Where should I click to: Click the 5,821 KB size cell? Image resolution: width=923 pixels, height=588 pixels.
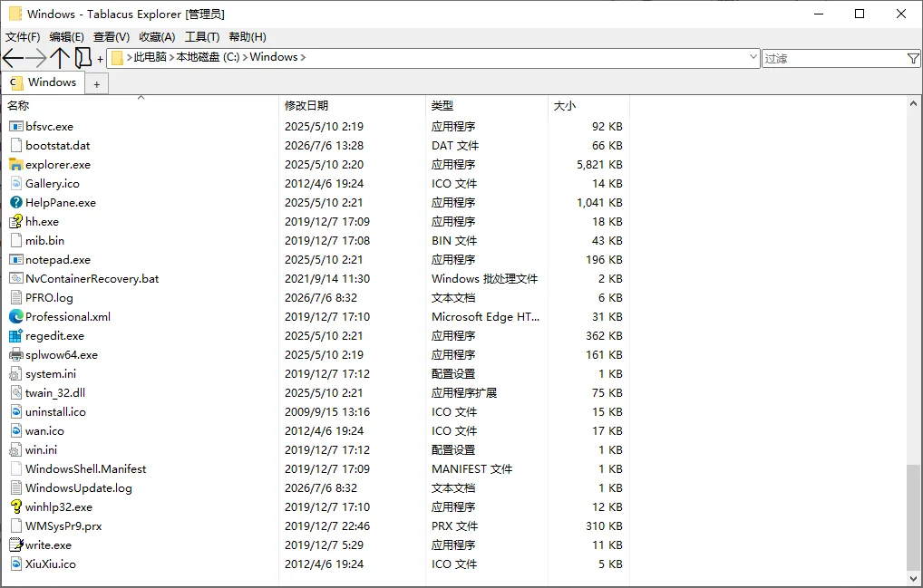click(x=599, y=165)
